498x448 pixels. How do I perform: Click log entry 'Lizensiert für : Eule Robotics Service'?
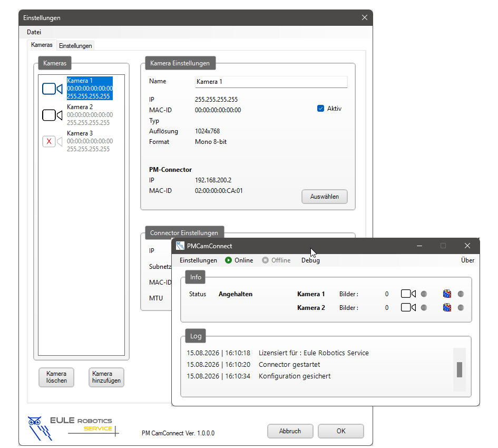314,353
